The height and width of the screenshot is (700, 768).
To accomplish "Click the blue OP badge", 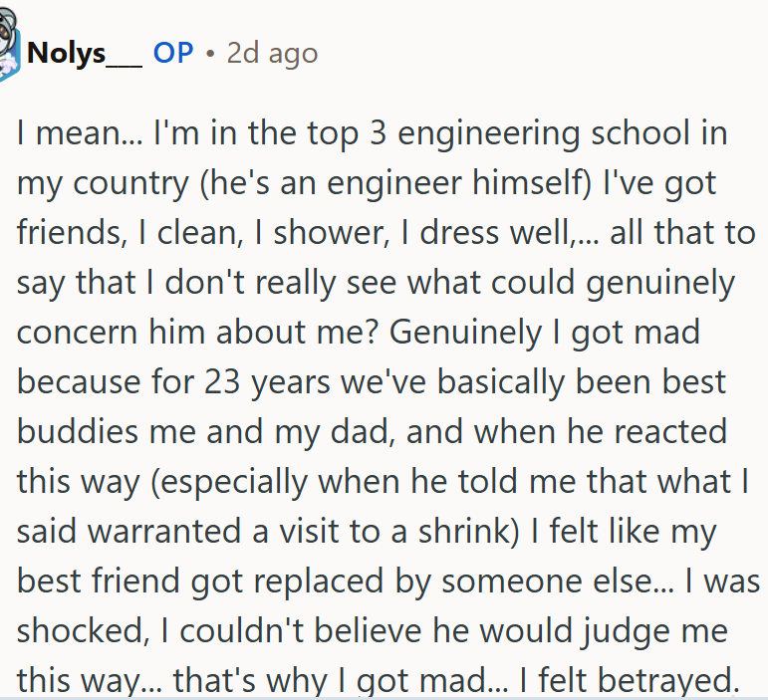I will click(x=173, y=53).
